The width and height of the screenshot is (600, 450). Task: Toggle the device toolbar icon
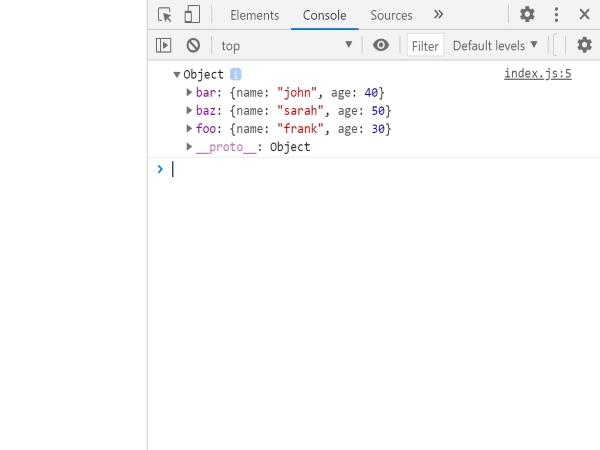192,15
